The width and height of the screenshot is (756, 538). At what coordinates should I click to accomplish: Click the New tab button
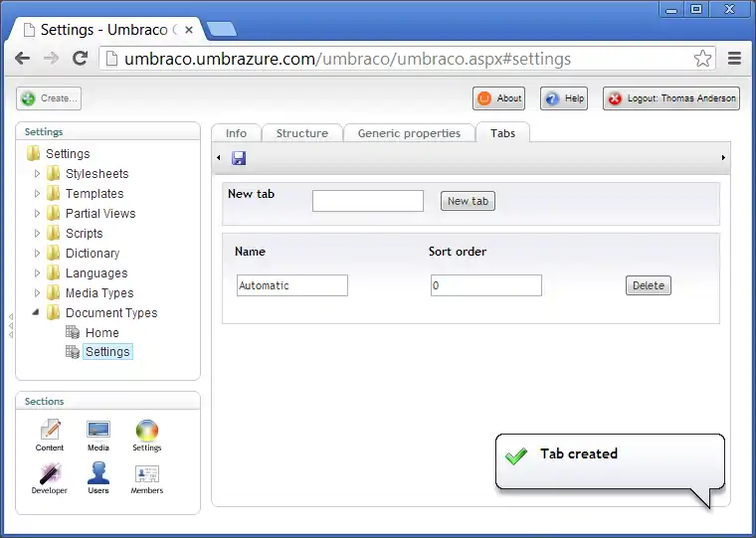click(x=468, y=201)
